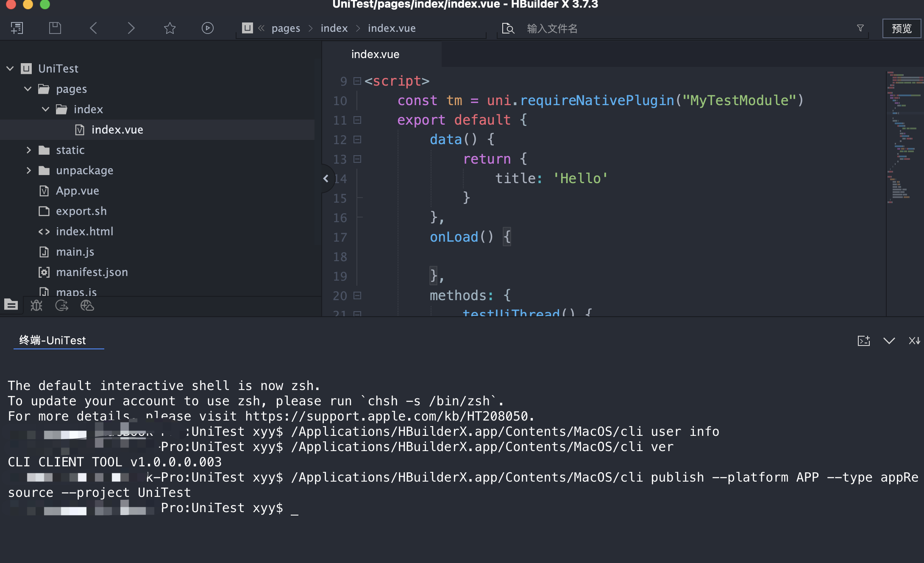The image size is (924, 563).
Task: Click the debug bug icon at sidebar bottom
Action: [36, 305]
